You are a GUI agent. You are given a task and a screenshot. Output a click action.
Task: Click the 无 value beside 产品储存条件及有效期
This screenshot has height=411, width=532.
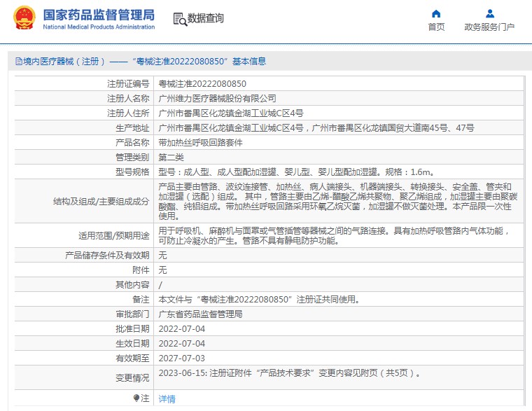point(163,256)
